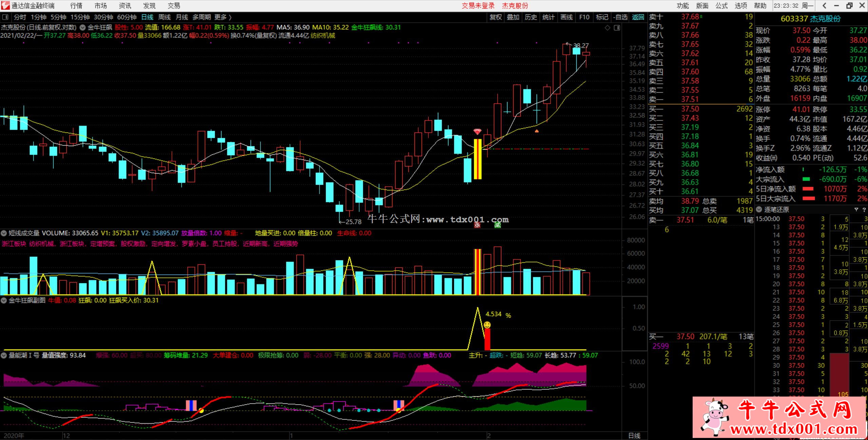Viewport: 868px width, 440px height.
Task: Click the 复权 toolbar button
Action: pyautogui.click(x=496, y=17)
